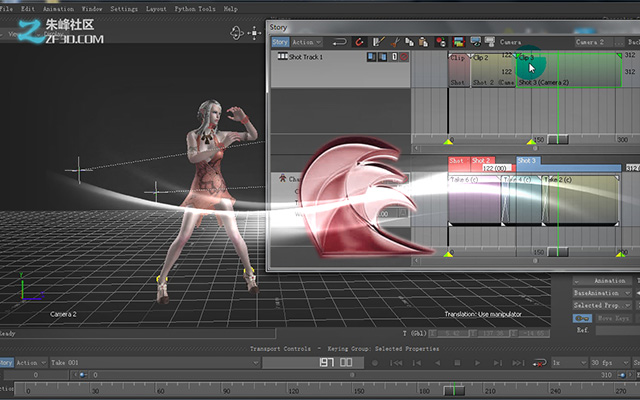The width and height of the screenshot is (640, 400).
Task: Open the Selected Prop. keying dropdown
Action: [602, 305]
